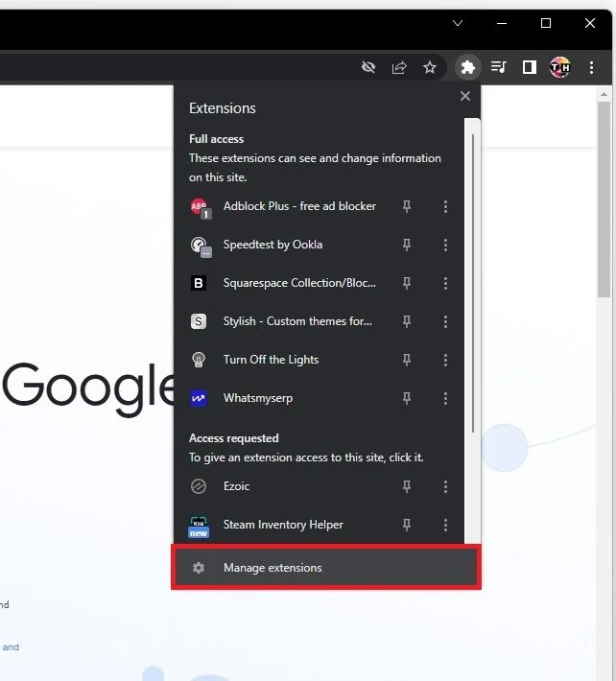Screen dimensions: 616x681
Task: Select Whatsmyserp entry
Action: (258, 398)
